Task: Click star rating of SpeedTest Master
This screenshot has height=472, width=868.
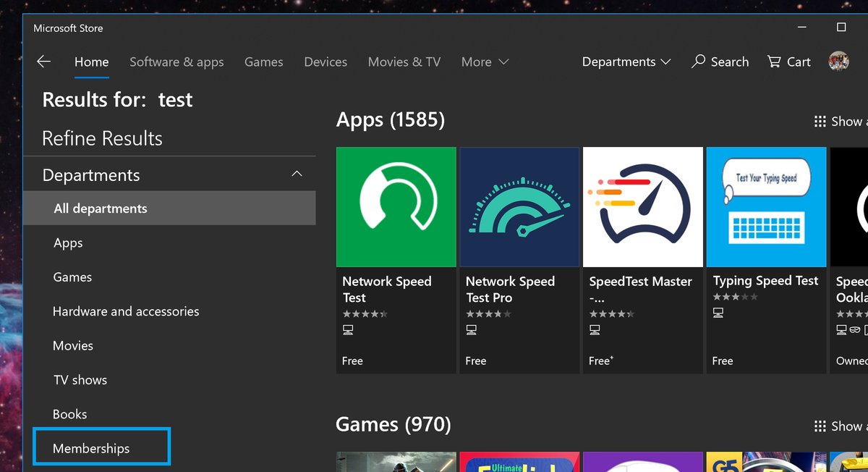Action: 612,314
